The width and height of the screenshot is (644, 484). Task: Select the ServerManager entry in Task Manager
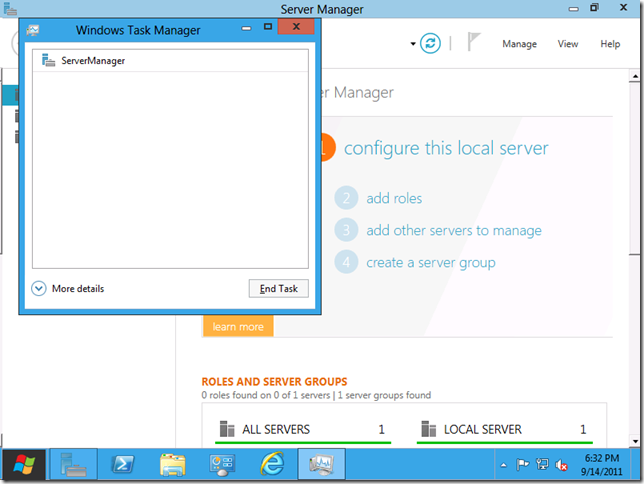[170, 61]
